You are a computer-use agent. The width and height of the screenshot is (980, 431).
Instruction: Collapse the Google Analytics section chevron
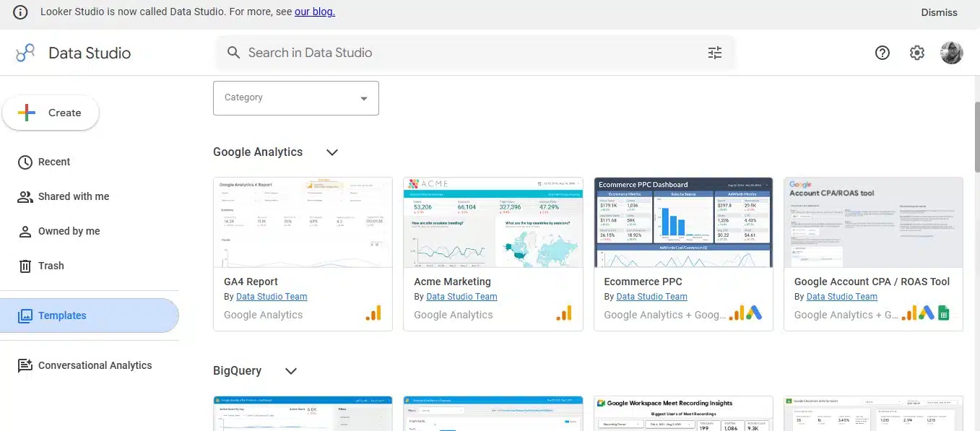[x=332, y=152]
